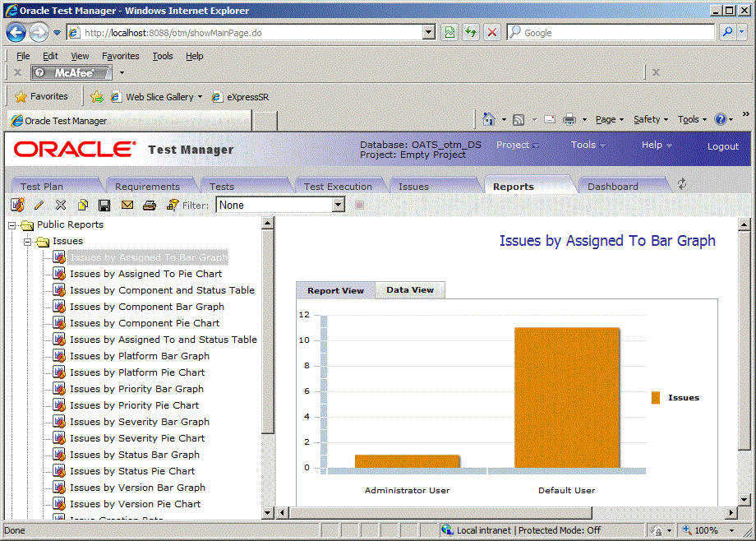
Task: Click the report tree scroll down arrow
Action: 268,512
